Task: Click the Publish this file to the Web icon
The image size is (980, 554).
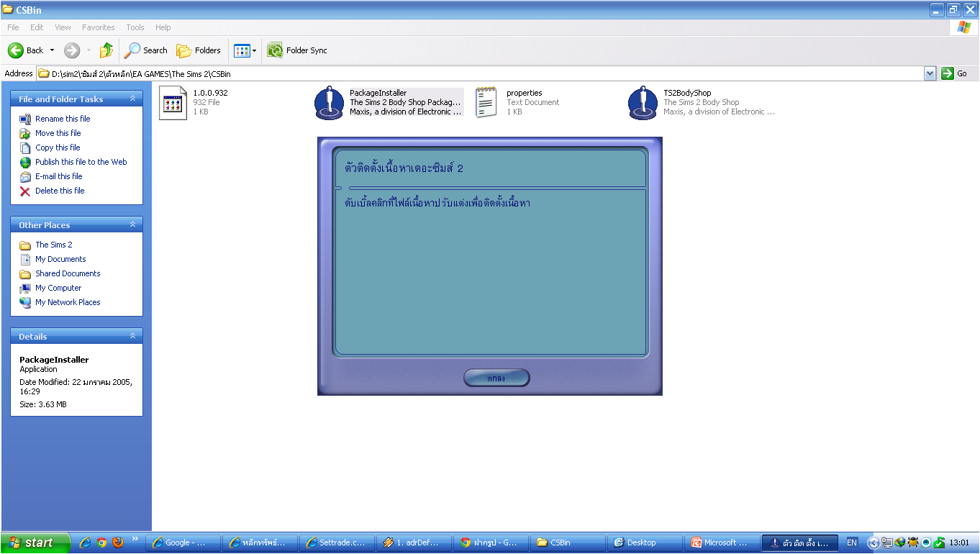Action: [26, 162]
